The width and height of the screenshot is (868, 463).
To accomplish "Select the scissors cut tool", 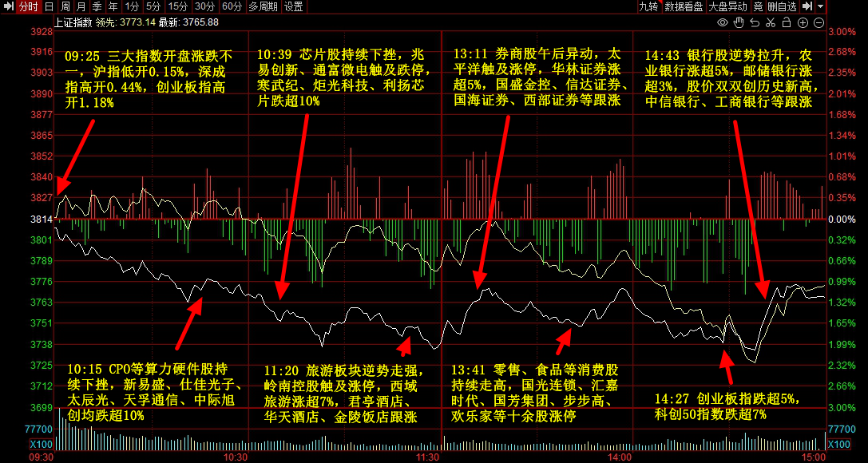I will pyautogui.click(x=771, y=22).
